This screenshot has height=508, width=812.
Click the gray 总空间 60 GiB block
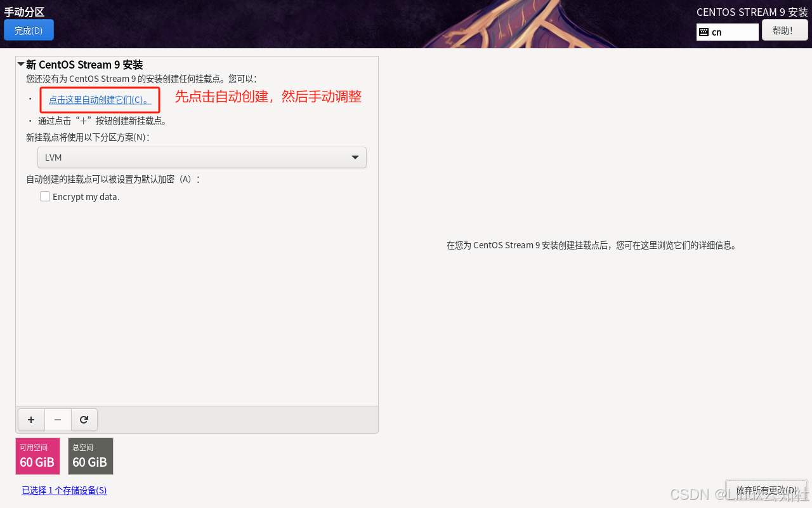coord(90,456)
